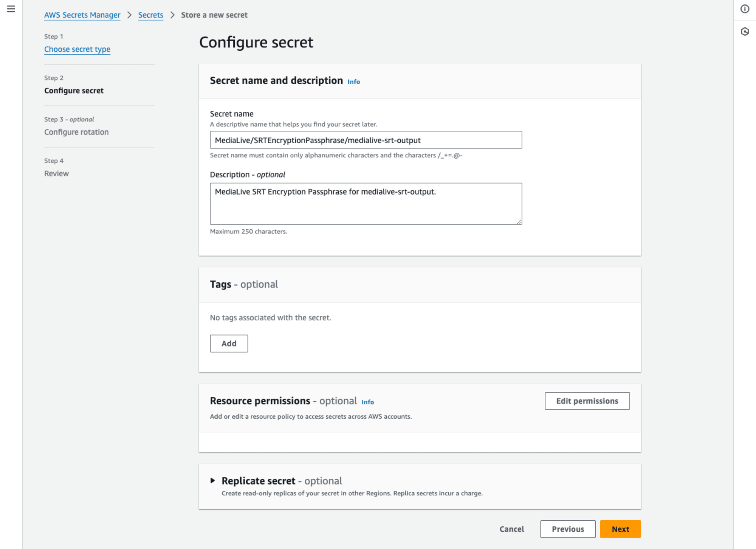
Task: Click the Secret name input field
Action: (366, 140)
